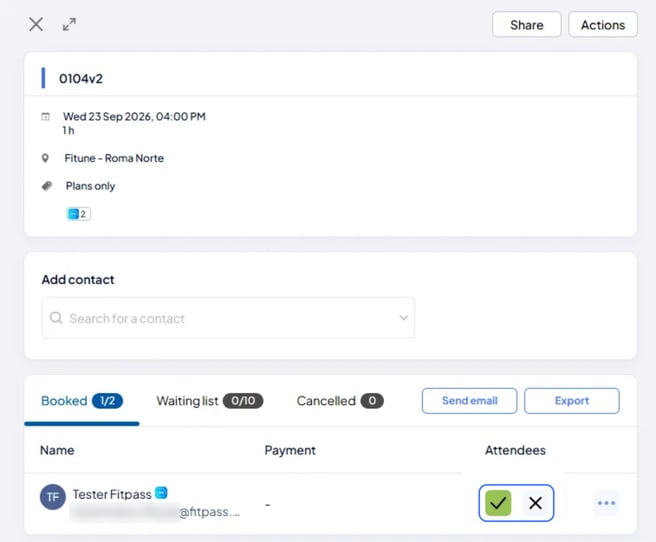The width and height of the screenshot is (656, 542).
Task: Focus the Search for a contact field
Action: point(228,318)
